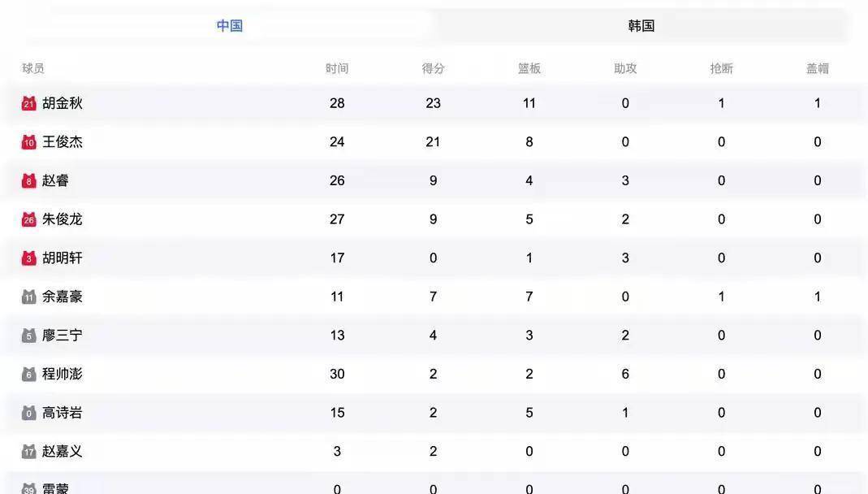Click jersey number 10 icon beside 王俊杰
This screenshot has width=868, height=494.
click(27, 141)
